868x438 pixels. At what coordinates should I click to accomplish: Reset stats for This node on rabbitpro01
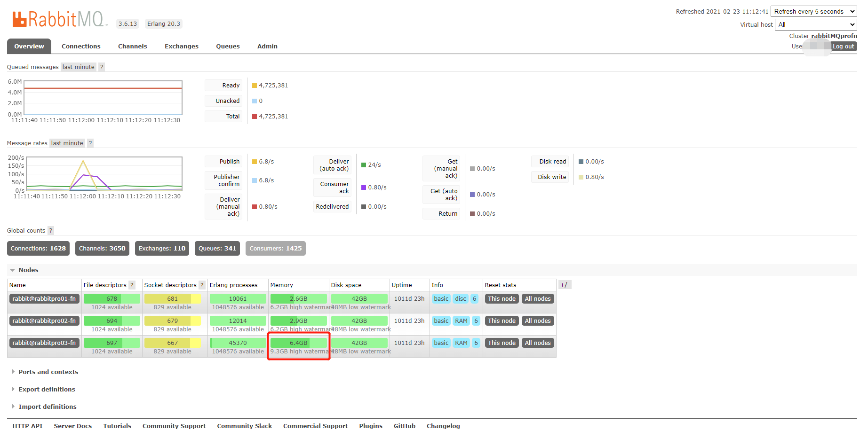tap(502, 299)
